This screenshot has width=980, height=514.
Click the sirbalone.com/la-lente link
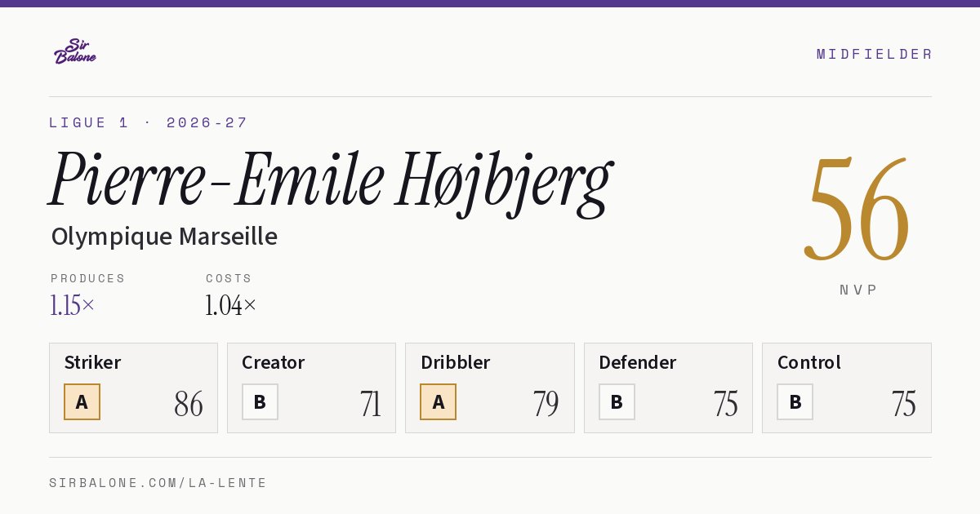(x=158, y=483)
